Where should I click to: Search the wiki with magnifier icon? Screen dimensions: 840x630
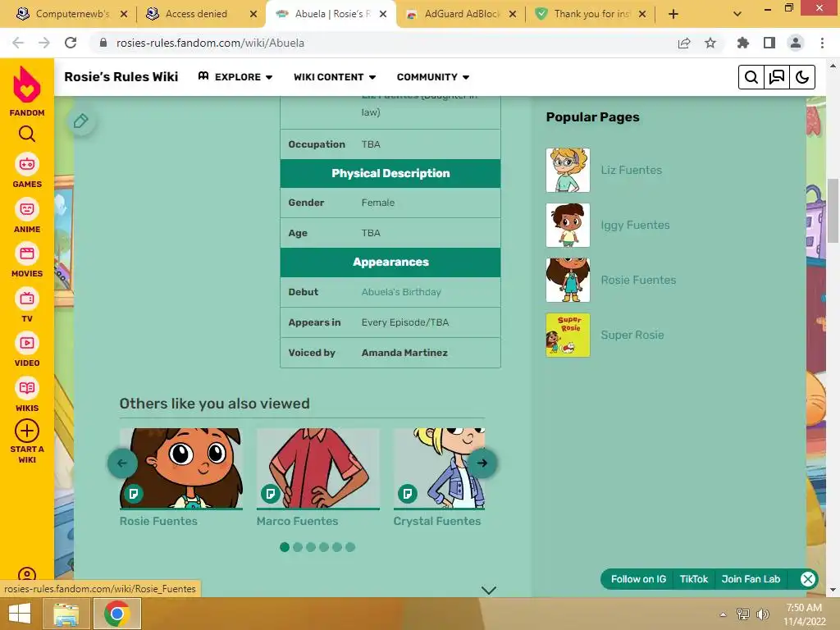point(751,77)
